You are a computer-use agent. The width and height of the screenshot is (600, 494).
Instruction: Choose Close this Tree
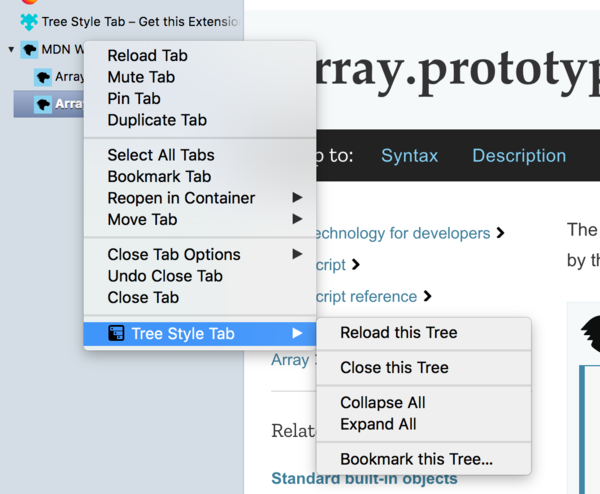click(394, 368)
